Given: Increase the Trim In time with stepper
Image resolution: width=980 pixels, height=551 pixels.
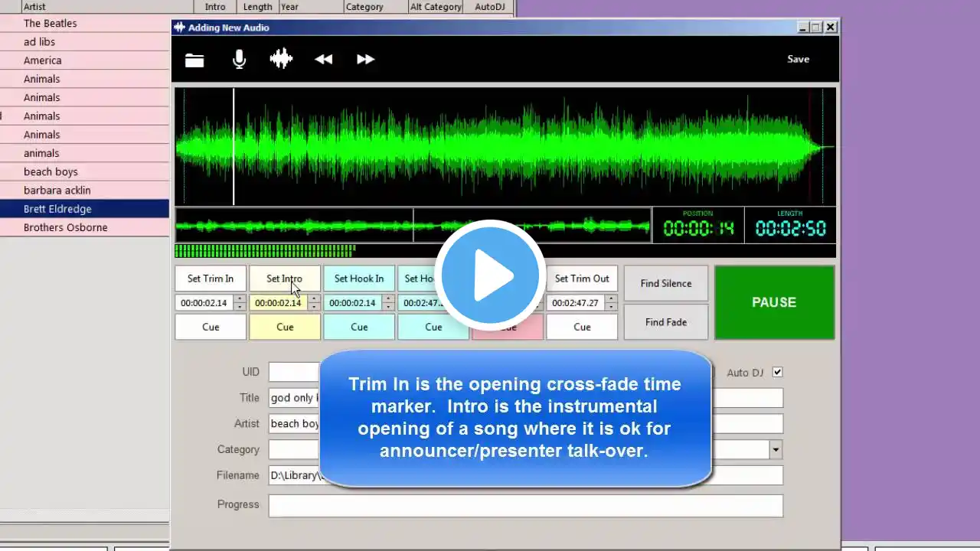Looking at the screenshot, I should [x=240, y=299].
